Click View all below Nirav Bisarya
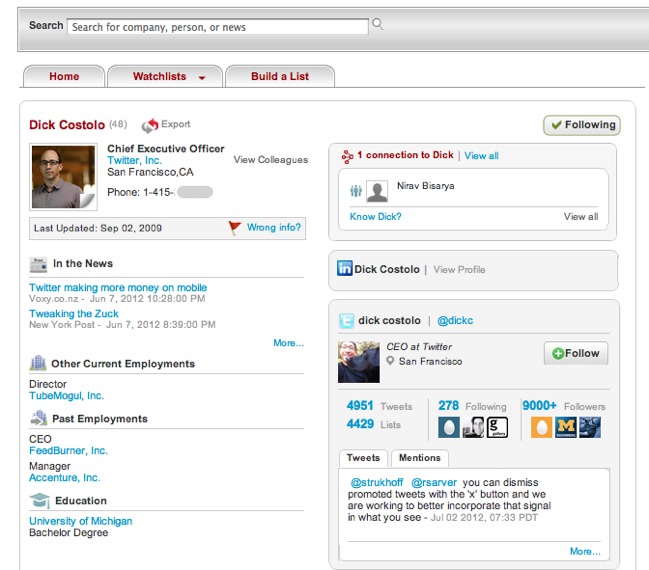649x570 pixels. coord(581,216)
